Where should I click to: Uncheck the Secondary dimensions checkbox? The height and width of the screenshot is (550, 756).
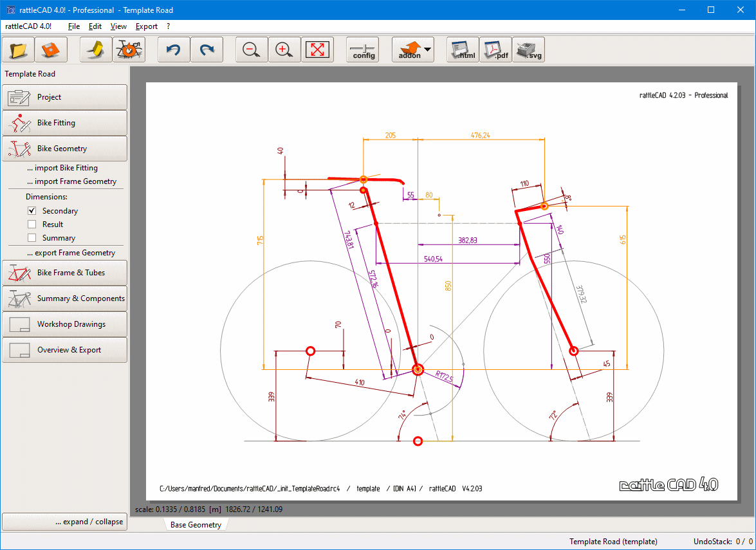click(32, 210)
